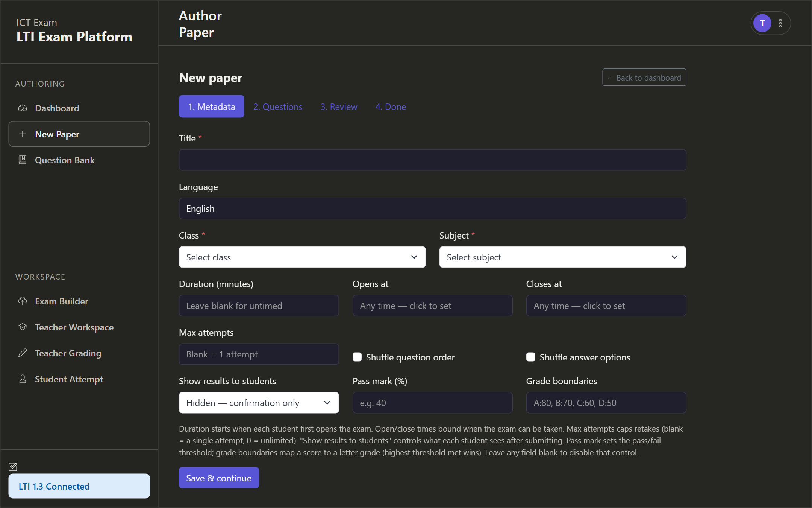The width and height of the screenshot is (812, 508).
Task: Click the LTI 1.3 Connected badge
Action: coord(79,486)
